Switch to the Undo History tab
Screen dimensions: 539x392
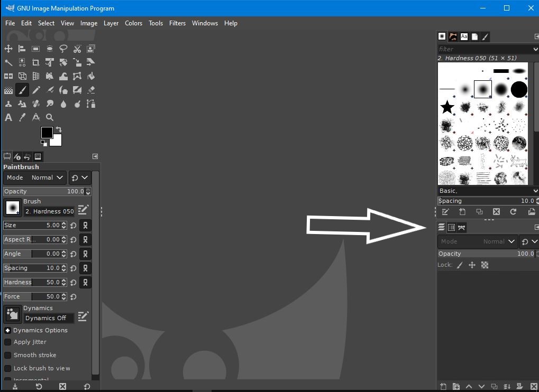[x=27, y=157]
